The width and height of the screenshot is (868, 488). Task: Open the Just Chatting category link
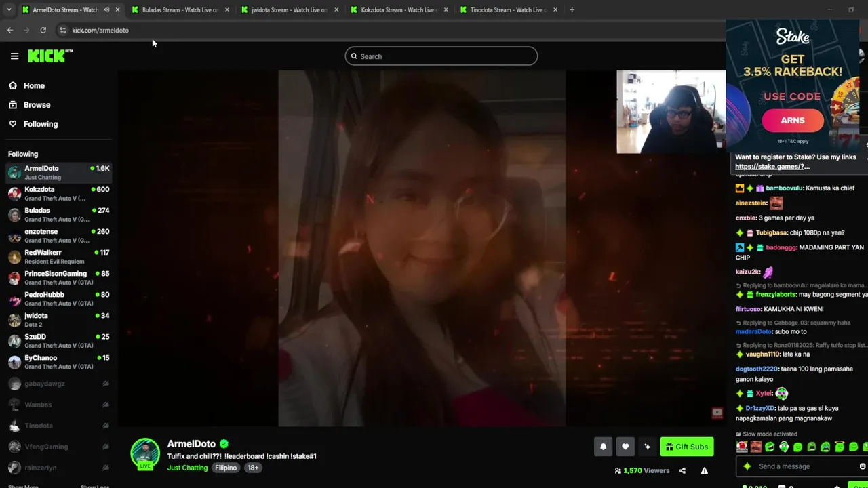point(187,468)
